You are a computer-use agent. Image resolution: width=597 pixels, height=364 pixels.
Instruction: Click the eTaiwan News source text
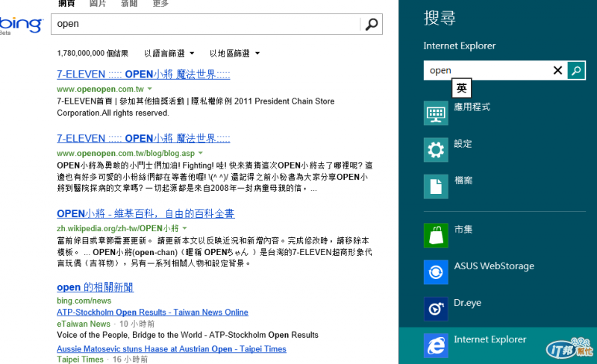pos(84,324)
